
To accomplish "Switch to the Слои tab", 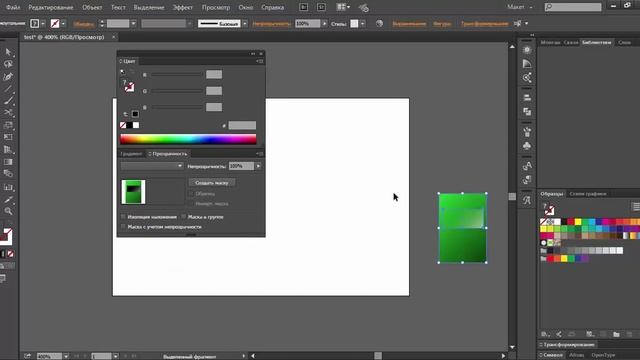I will point(624,42).
